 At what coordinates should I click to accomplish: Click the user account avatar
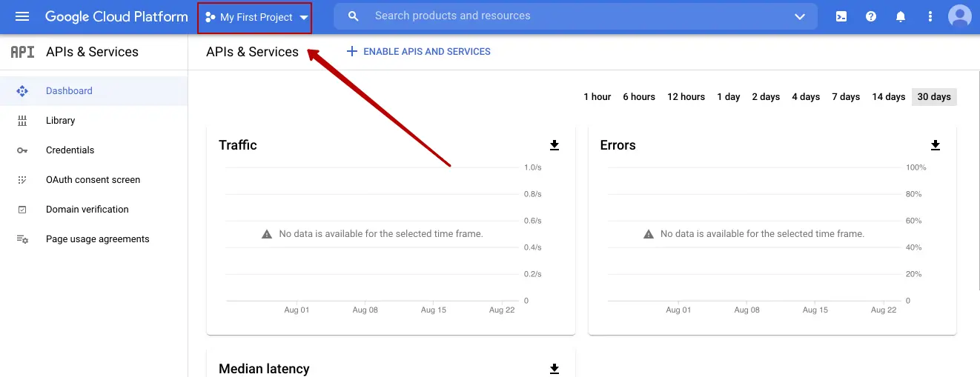pos(960,16)
